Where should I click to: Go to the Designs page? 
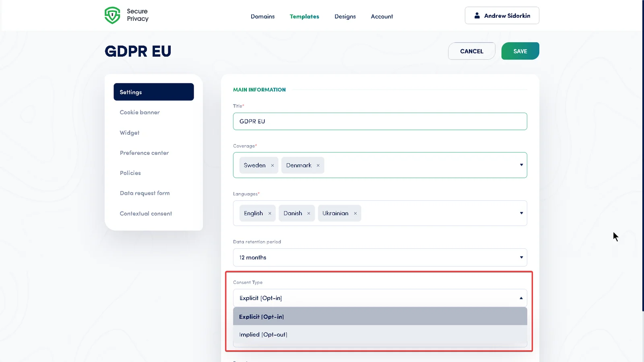coord(345,16)
